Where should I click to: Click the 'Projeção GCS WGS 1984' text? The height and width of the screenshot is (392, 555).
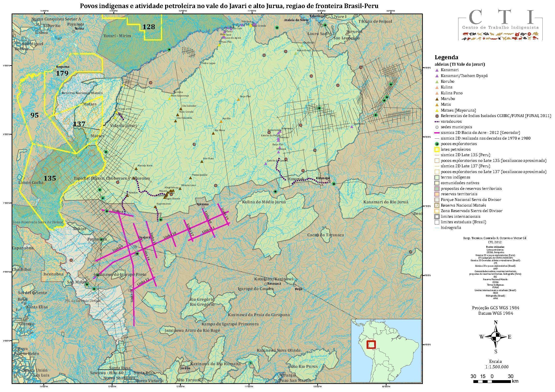point(495,308)
